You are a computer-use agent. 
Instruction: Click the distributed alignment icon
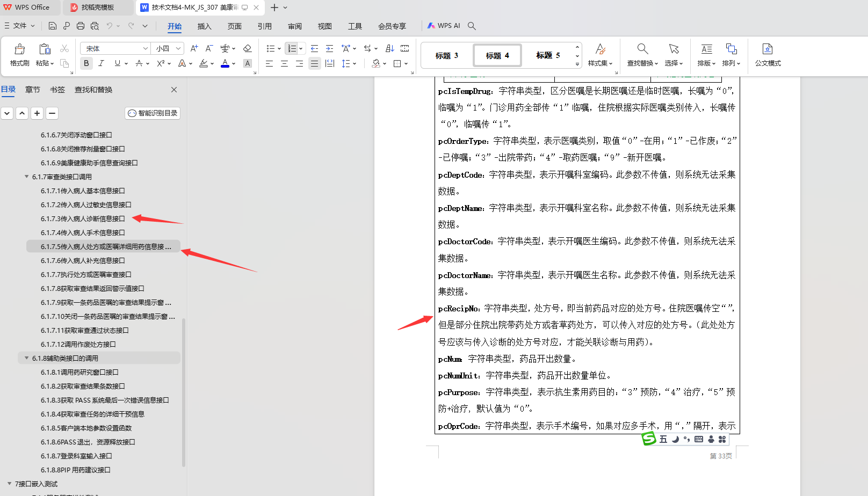(330, 63)
